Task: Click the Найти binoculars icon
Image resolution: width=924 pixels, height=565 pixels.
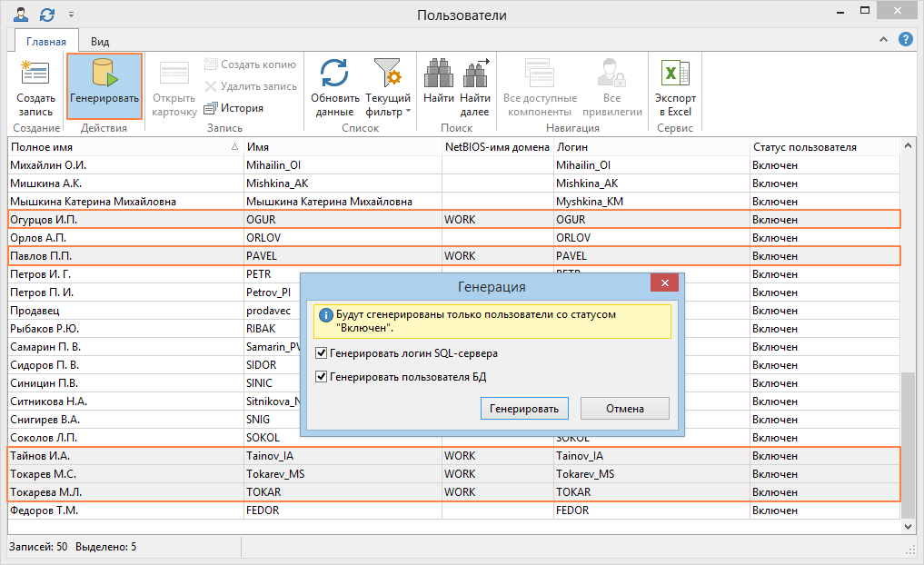Action: pyautogui.click(x=438, y=73)
